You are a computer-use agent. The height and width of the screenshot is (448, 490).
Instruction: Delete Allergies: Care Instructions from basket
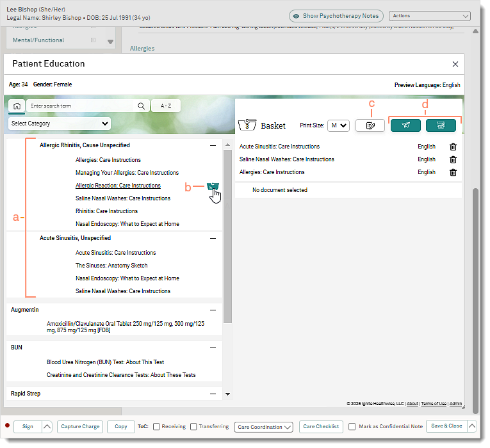click(x=453, y=172)
